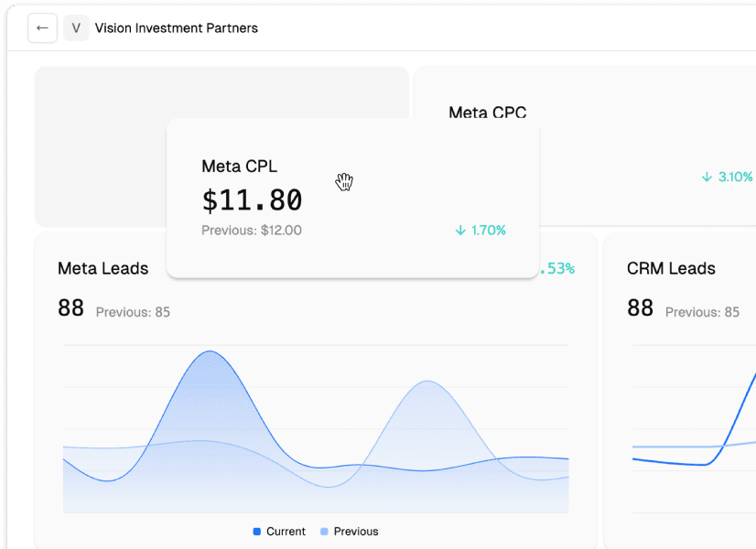Click the V workspace avatar icon
The image size is (756, 549).
point(76,27)
